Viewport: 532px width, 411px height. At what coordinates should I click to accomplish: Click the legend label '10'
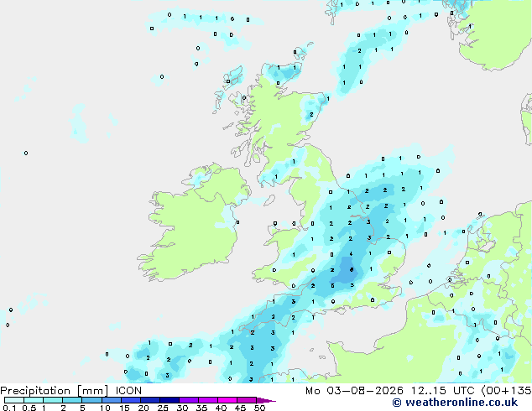105,408
